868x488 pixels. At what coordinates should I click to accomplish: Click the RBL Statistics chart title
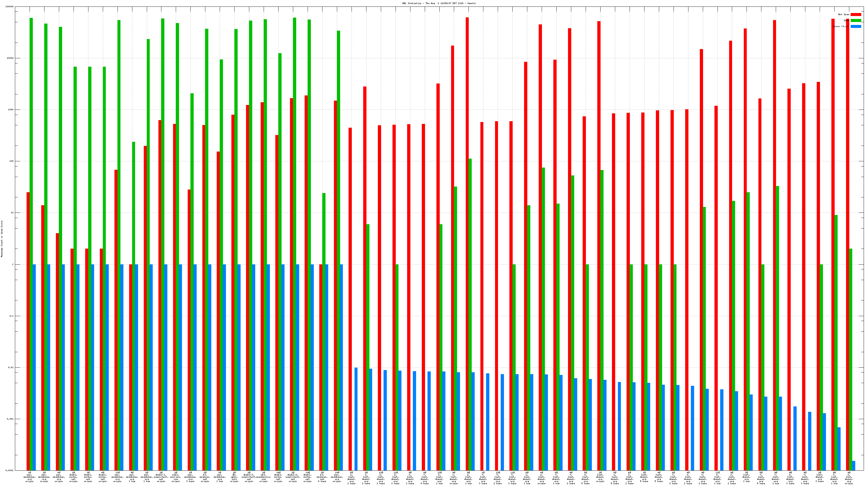pyautogui.click(x=439, y=3)
